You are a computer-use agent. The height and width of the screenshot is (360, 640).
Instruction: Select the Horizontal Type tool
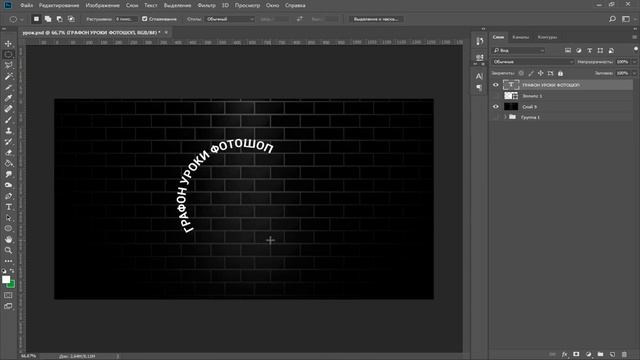point(8,207)
